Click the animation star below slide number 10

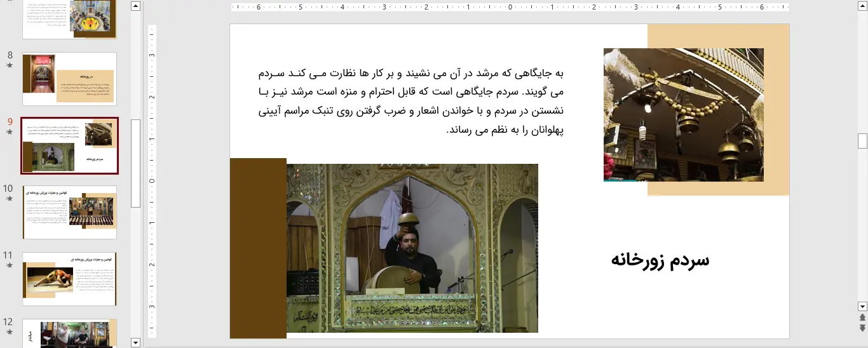click(9, 198)
